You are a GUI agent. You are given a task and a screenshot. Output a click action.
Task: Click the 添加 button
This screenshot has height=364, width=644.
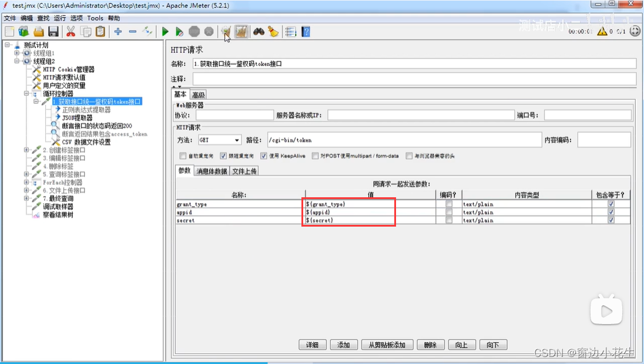[343, 345]
